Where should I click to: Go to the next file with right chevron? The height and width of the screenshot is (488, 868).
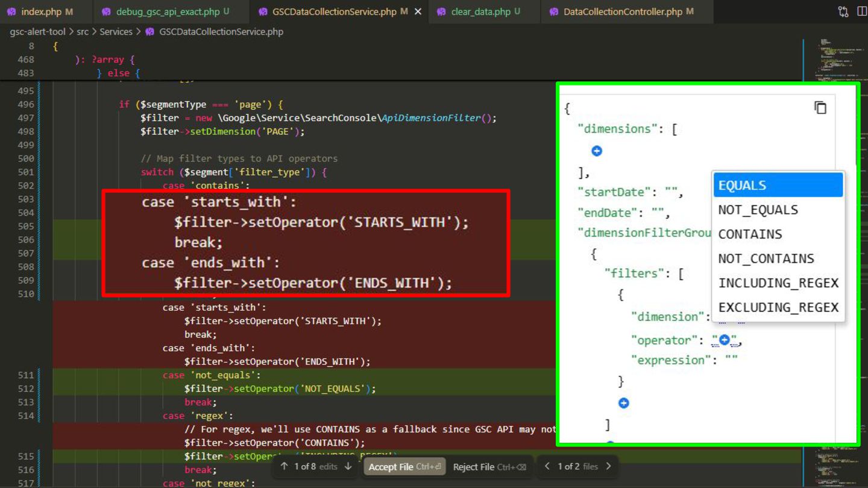(609, 466)
